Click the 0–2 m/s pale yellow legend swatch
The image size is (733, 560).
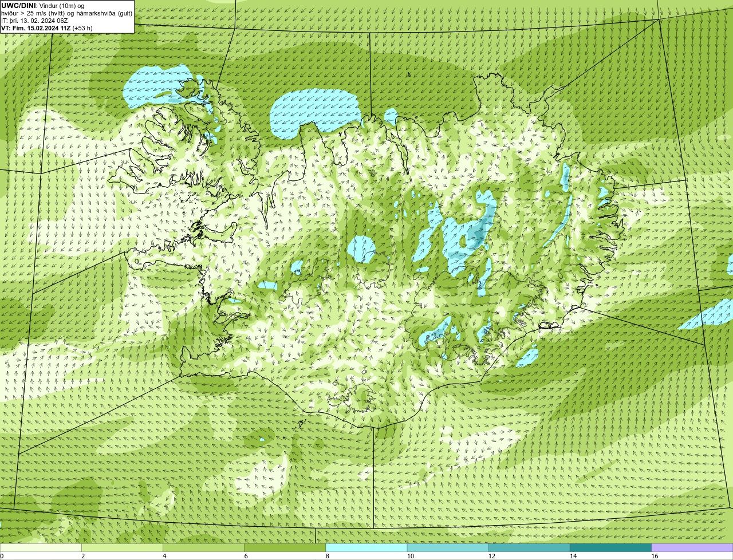pyautogui.click(x=41, y=548)
